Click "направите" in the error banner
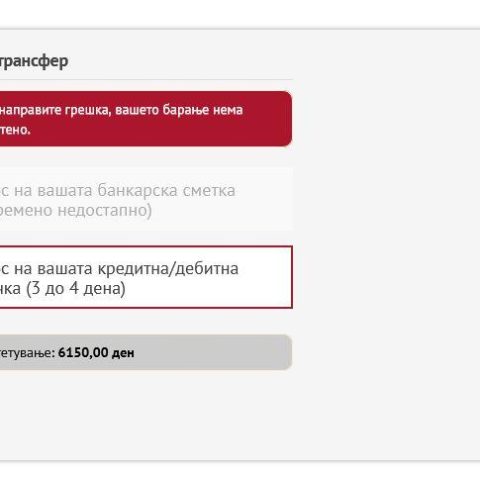This screenshot has width=480, height=480. (31, 110)
